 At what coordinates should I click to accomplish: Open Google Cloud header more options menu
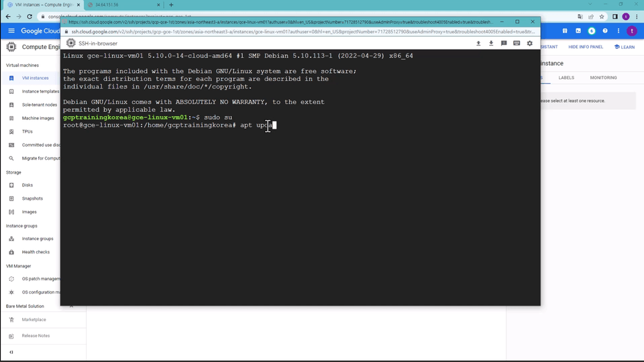click(619, 31)
